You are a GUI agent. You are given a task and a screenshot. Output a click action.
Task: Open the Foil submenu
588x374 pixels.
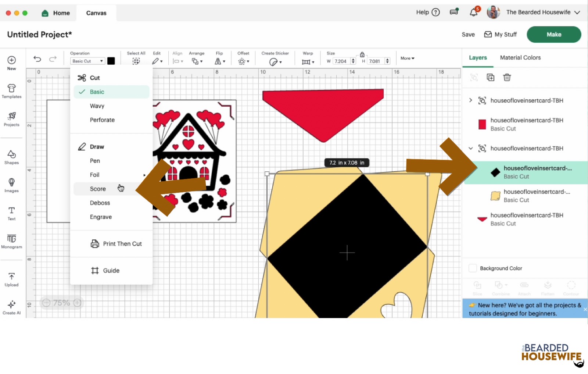click(x=111, y=175)
